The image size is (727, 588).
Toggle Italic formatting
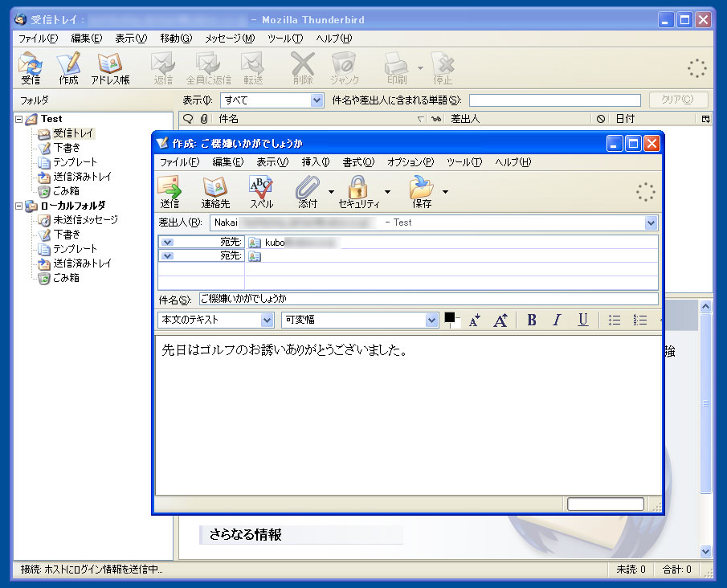click(x=558, y=320)
